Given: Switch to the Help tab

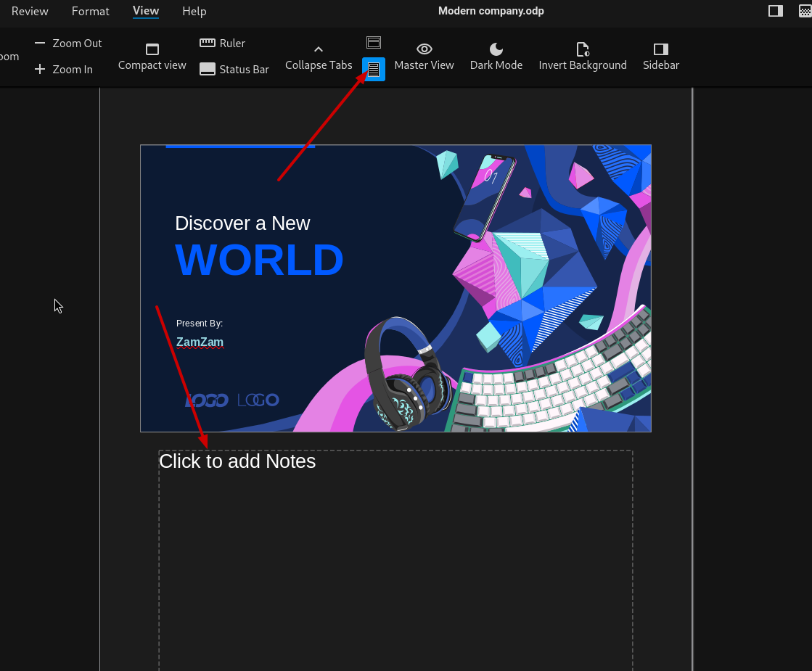Looking at the screenshot, I should click(194, 11).
